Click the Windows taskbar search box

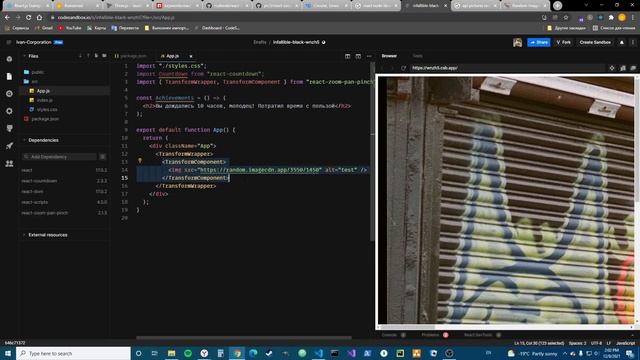pos(73,353)
